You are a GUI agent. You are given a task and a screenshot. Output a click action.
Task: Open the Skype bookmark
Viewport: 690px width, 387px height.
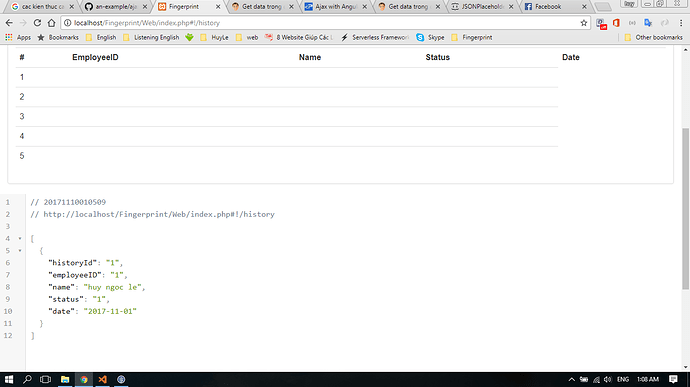[x=430, y=37]
